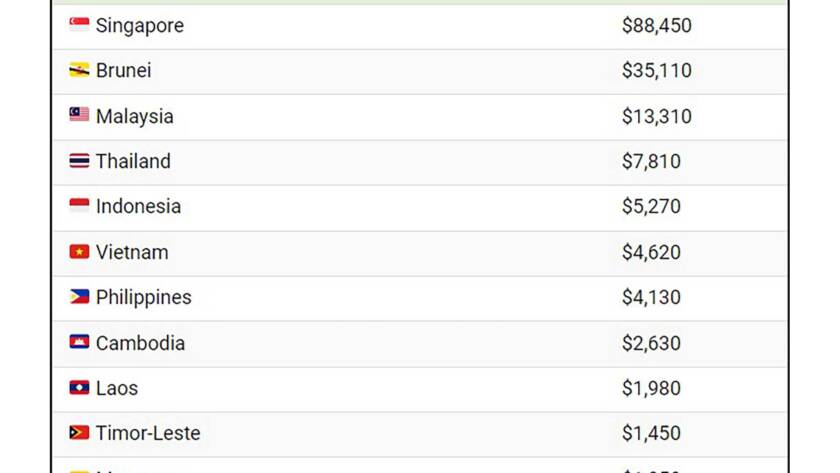
Task: Click the Timor-Leste flag icon
Action: point(79,432)
